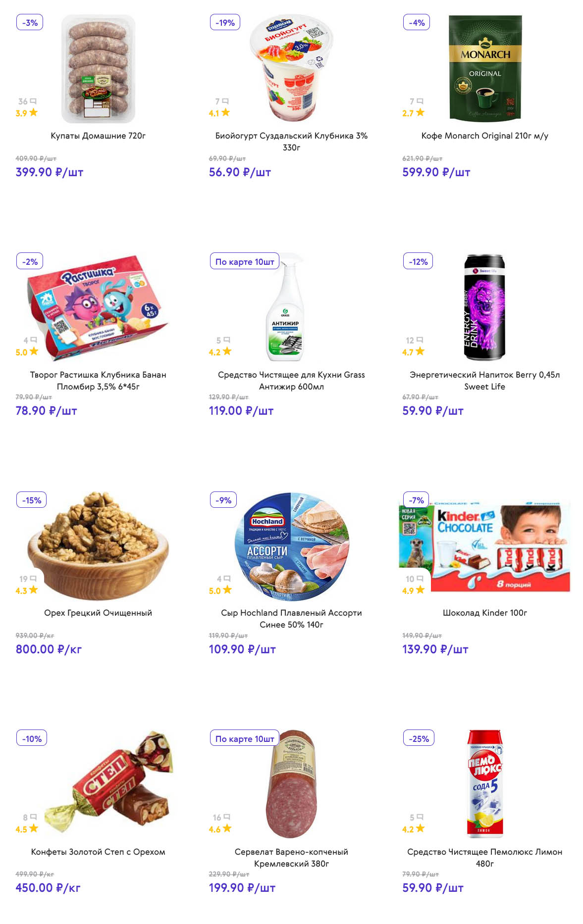Click the star icon on Шоколад Kinder
583x924 pixels.
(x=420, y=589)
